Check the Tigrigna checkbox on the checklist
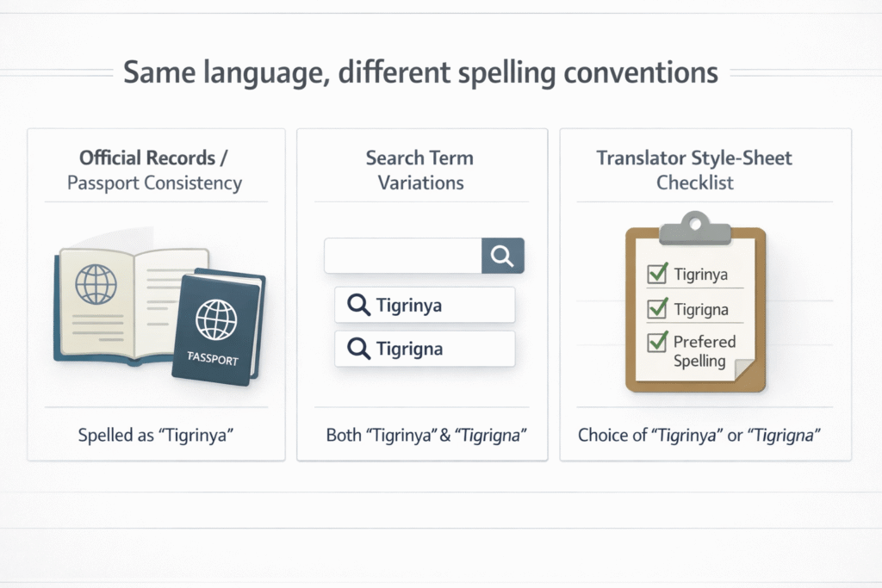The image size is (882, 588). pos(658,308)
